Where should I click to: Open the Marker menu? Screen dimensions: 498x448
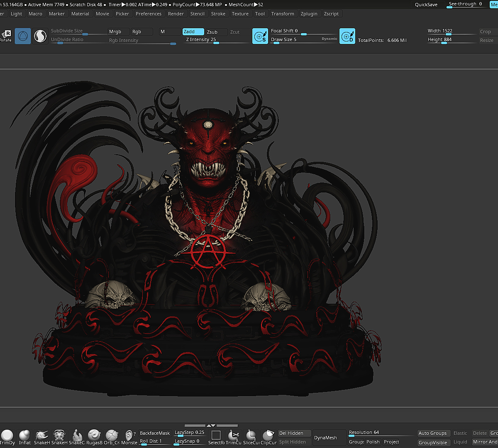[57, 14]
